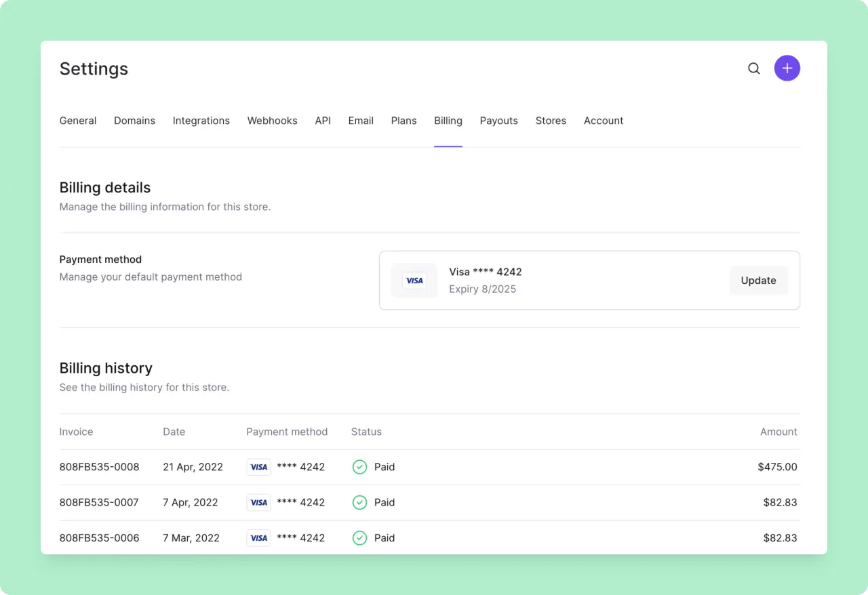This screenshot has width=868, height=595.
Task: Switch to the Payouts tab
Action: pos(498,121)
